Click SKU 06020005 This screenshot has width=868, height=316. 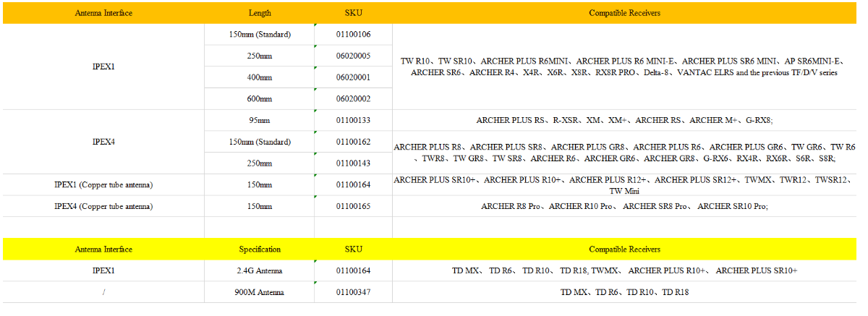tap(354, 56)
